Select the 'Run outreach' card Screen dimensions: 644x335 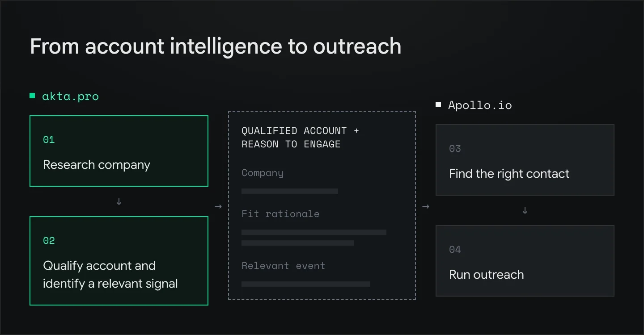pyautogui.click(x=525, y=261)
